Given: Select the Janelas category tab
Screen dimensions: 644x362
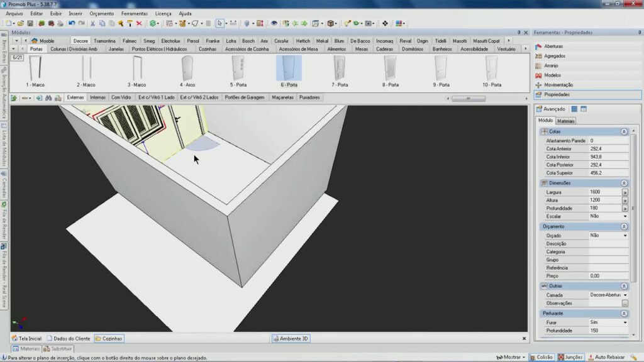Looking at the screenshot, I should point(116,49).
